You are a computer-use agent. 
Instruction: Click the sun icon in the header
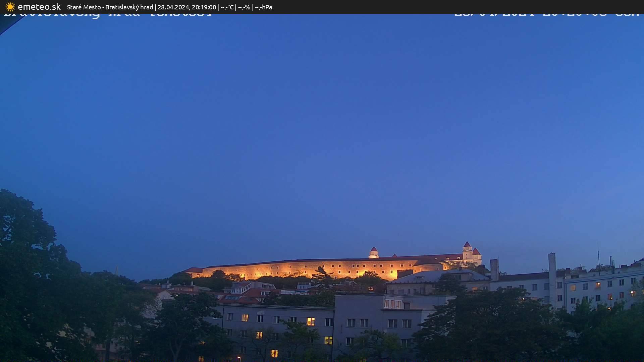tap(10, 7)
